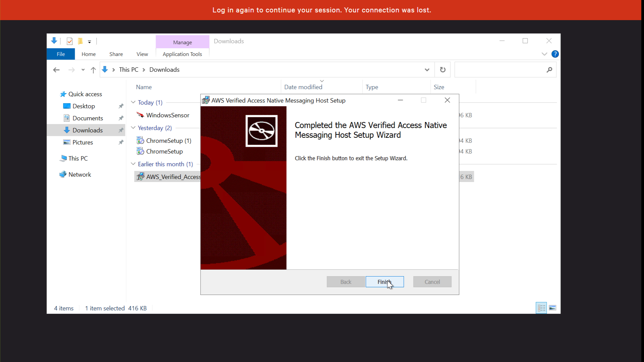Open the File menu in Explorer
The width and height of the screenshot is (644, 362).
click(x=61, y=54)
